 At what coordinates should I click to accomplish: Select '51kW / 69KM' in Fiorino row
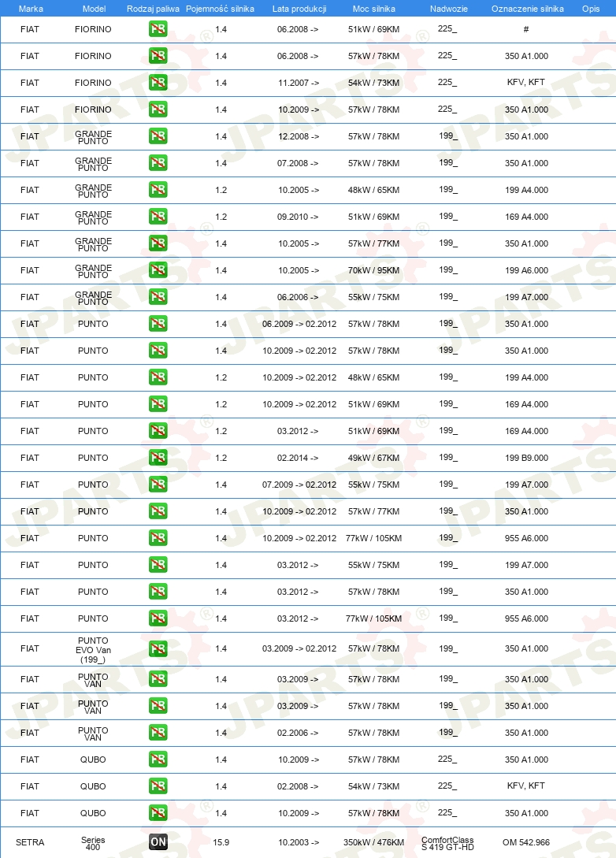tap(373, 29)
